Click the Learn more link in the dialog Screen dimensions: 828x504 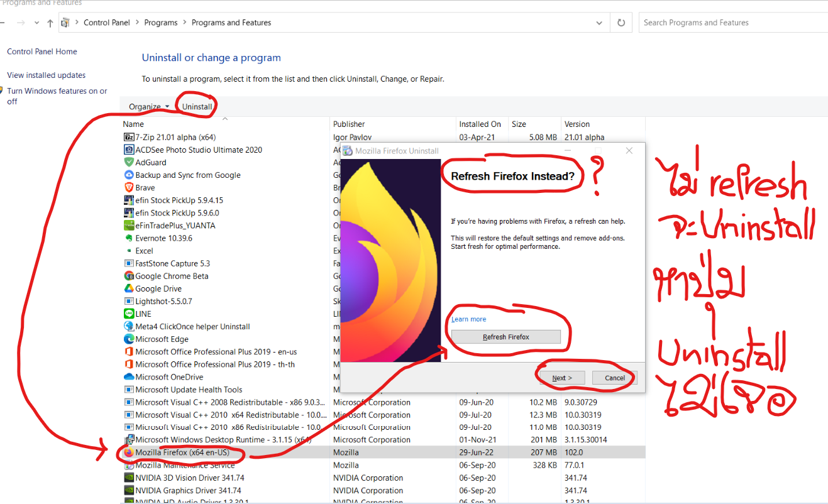(x=468, y=319)
